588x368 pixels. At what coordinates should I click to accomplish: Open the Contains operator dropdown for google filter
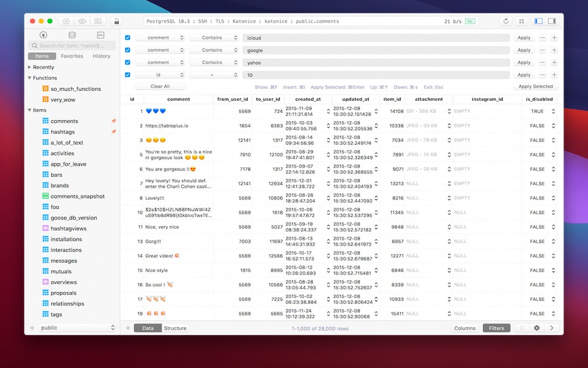click(214, 50)
